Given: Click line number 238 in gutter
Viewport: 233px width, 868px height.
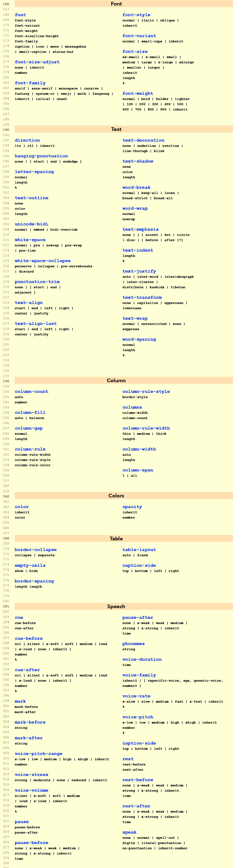Looking at the screenshot, I should pyautogui.click(x=6, y=381).
